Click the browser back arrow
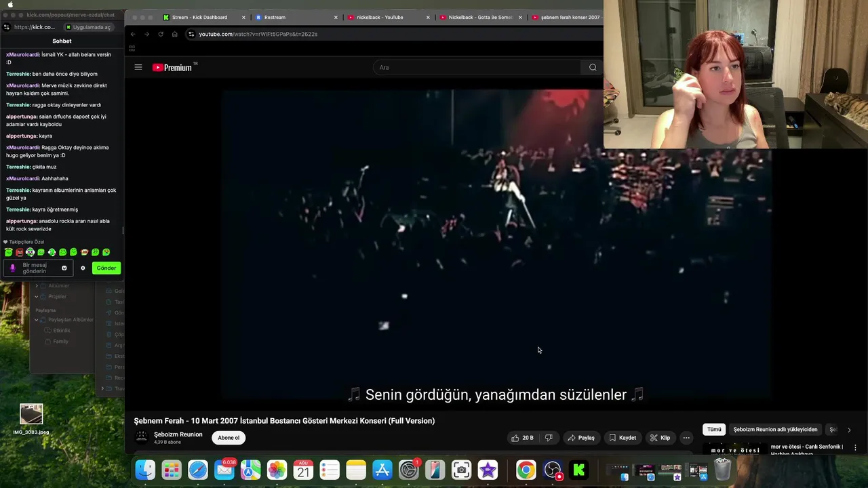Viewport: 868px width, 488px height. pyautogui.click(x=133, y=34)
